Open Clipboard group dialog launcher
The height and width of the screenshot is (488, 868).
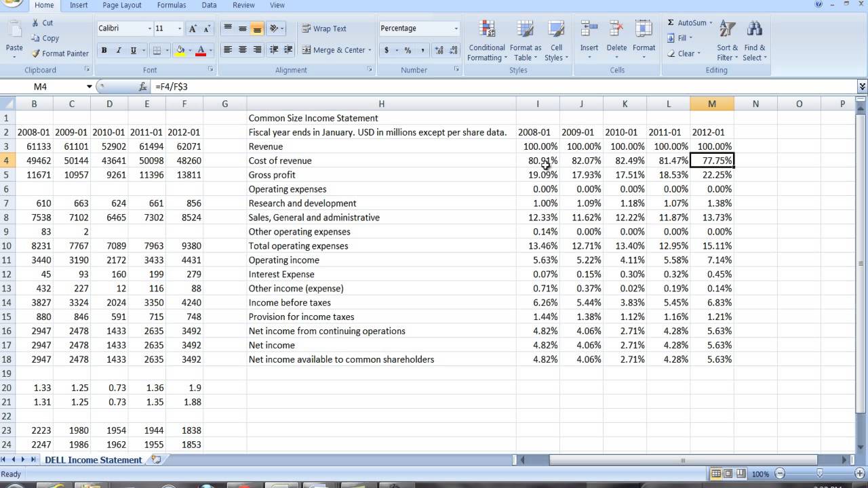(x=87, y=70)
